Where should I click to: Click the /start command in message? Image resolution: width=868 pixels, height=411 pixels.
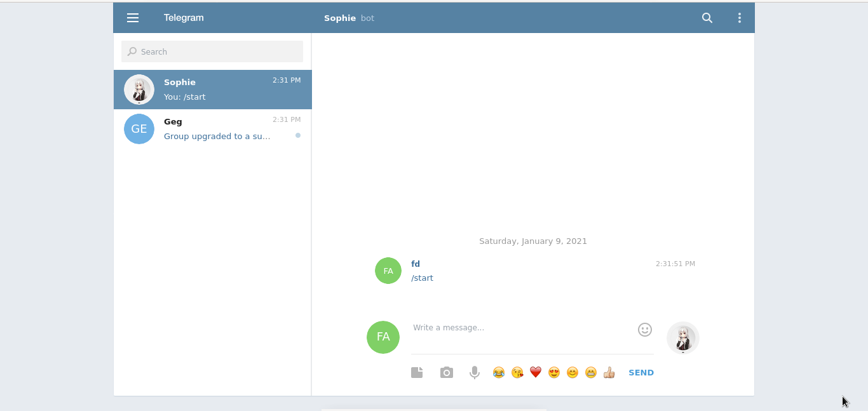coord(422,278)
